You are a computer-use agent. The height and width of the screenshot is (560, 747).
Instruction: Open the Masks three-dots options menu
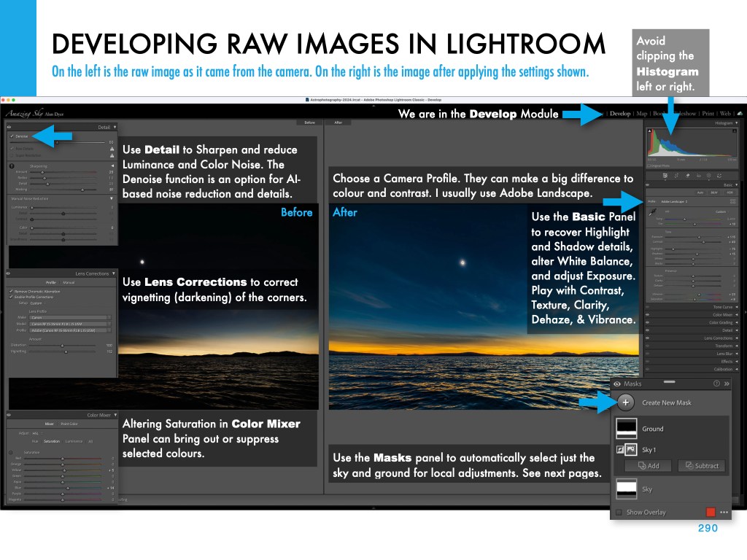(724, 512)
